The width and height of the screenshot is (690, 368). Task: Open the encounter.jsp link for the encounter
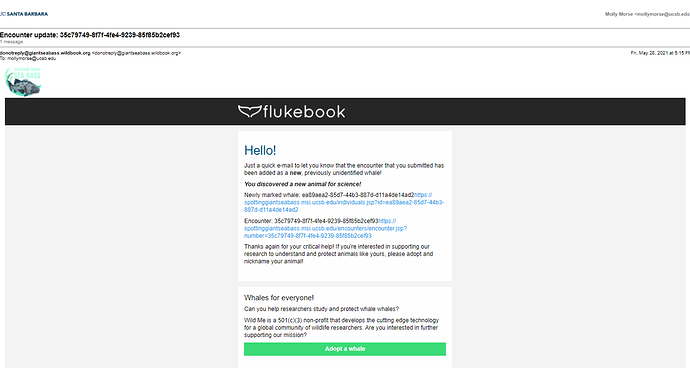pos(326,228)
